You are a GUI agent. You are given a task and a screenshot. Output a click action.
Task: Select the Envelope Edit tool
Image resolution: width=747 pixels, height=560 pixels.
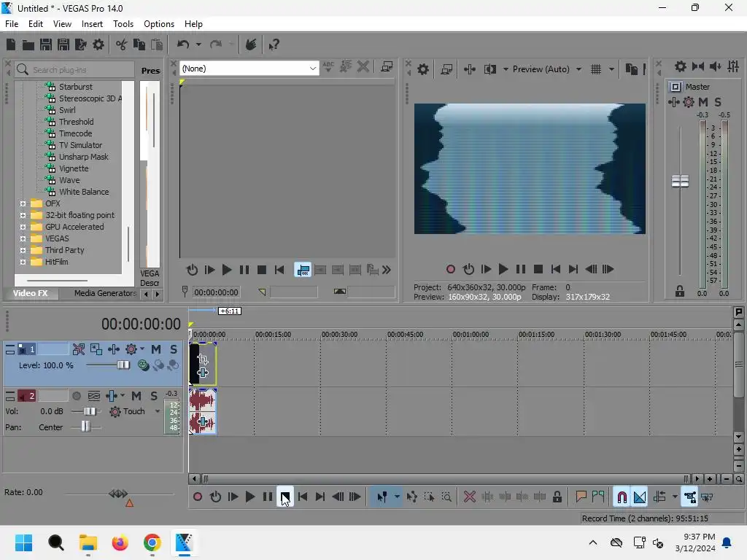click(x=411, y=497)
